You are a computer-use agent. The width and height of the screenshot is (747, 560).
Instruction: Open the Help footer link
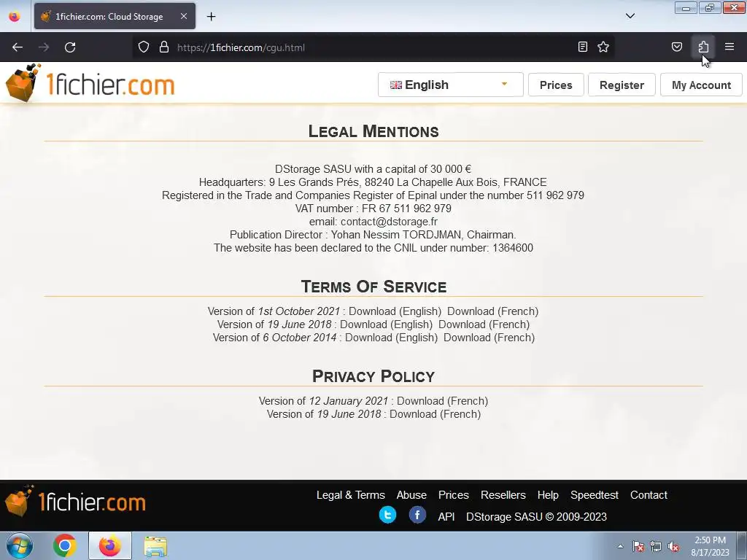[x=548, y=495]
